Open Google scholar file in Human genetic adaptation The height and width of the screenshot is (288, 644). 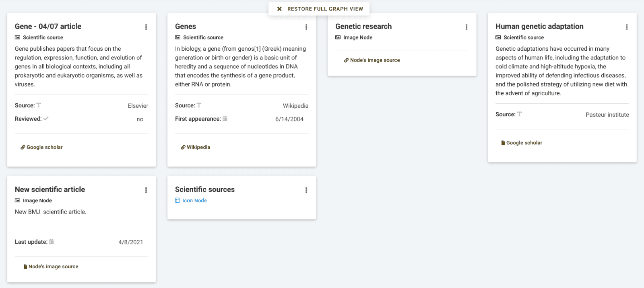click(522, 143)
